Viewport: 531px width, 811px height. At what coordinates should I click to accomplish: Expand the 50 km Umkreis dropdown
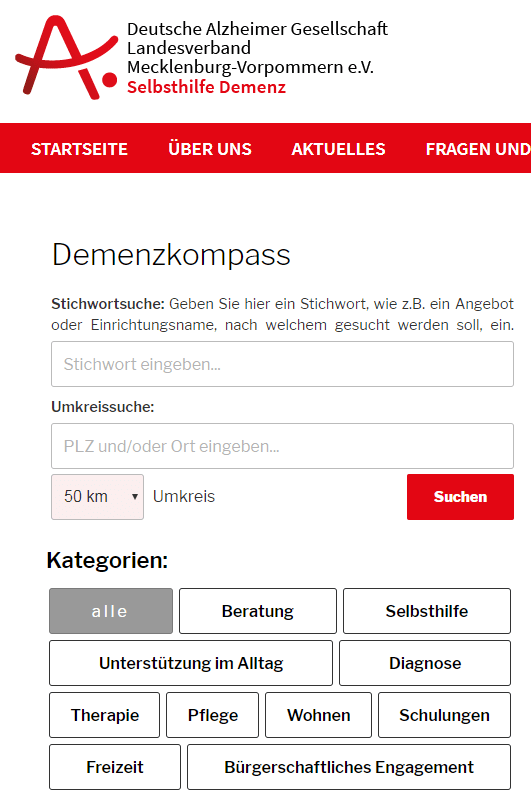97,497
